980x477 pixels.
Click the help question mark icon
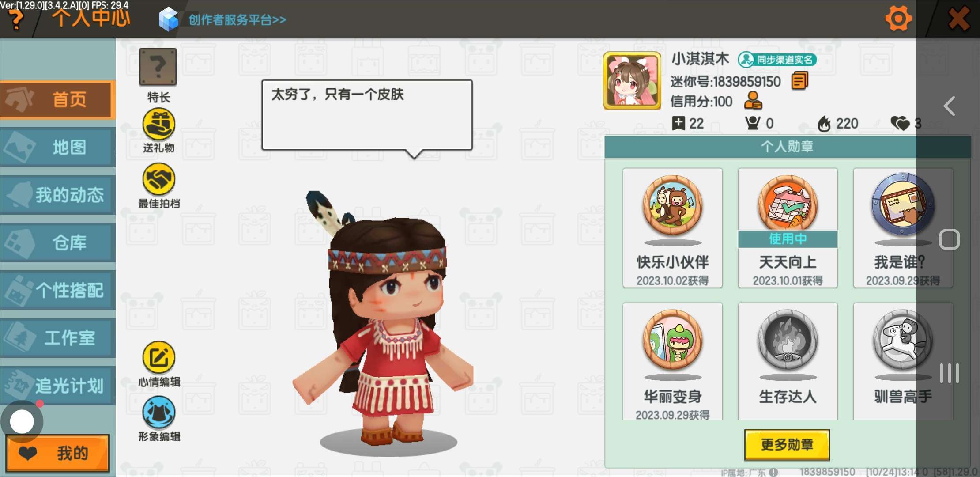point(16,20)
